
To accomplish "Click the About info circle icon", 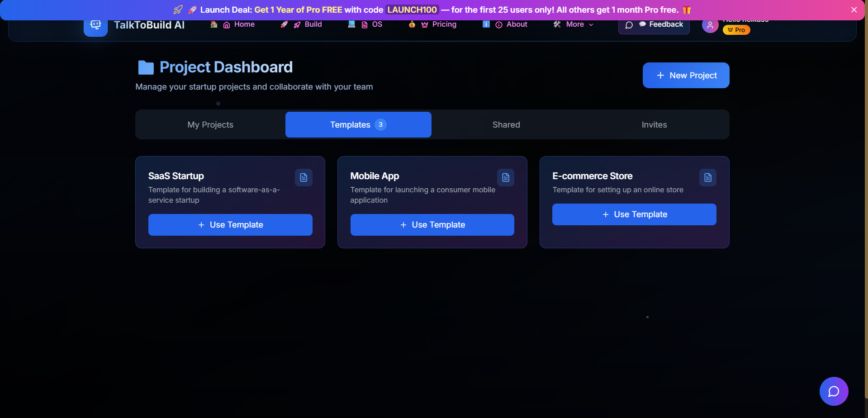I will click(x=499, y=25).
